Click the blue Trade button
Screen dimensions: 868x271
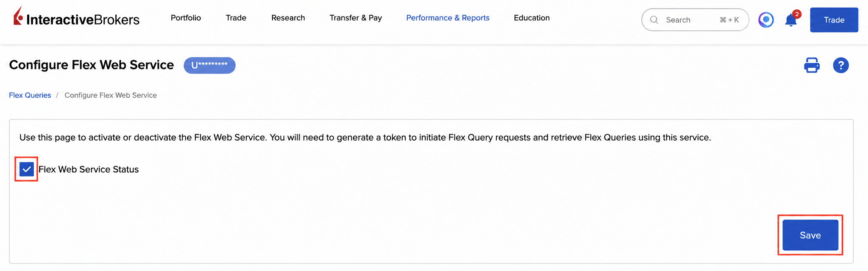pos(834,20)
